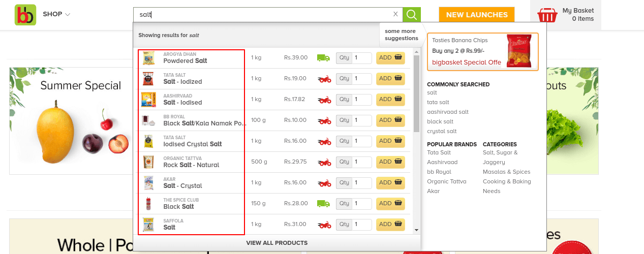Click VIEW ALL PRODUCTS link
The width and height of the screenshot is (644, 254).
[x=277, y=243]
